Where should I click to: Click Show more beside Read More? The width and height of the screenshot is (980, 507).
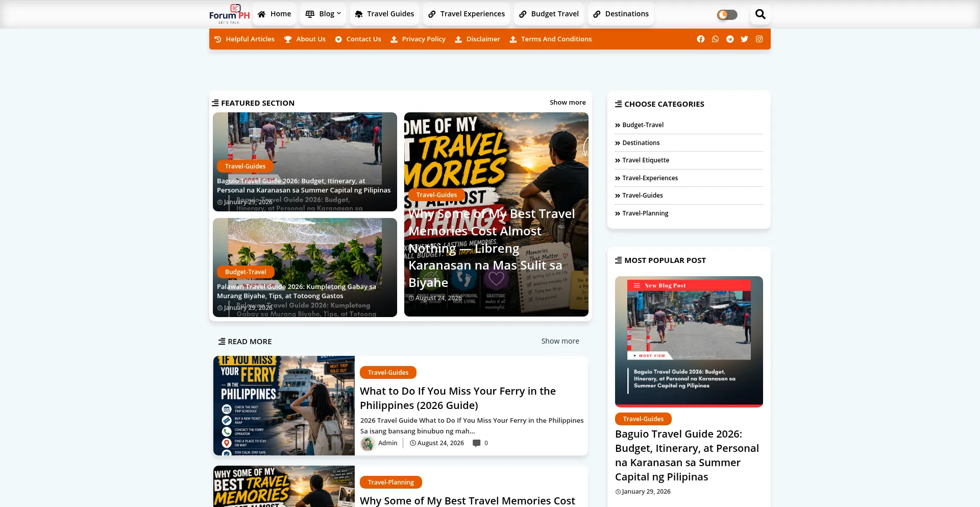(x=560, y=341)
